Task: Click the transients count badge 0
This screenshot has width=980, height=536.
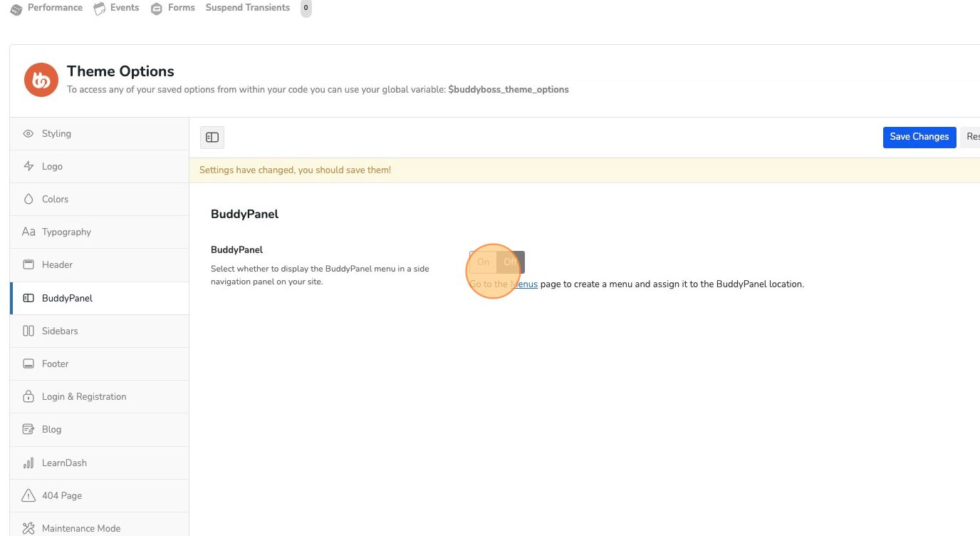Action: click(306, 8)
